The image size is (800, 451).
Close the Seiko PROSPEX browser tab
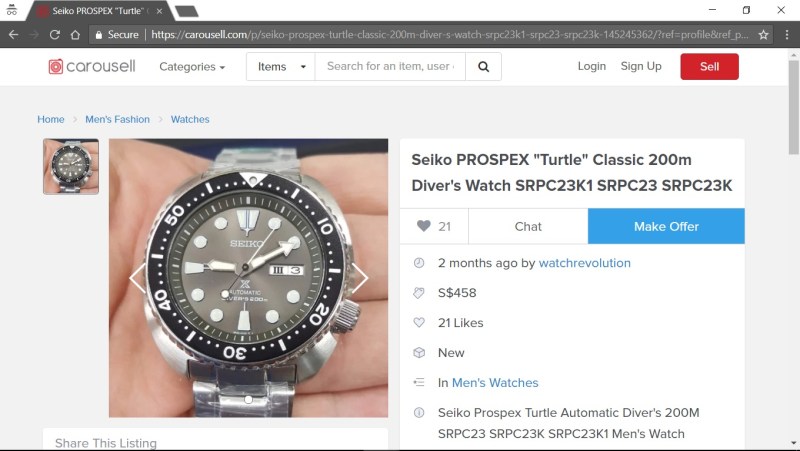click(159, 11)
